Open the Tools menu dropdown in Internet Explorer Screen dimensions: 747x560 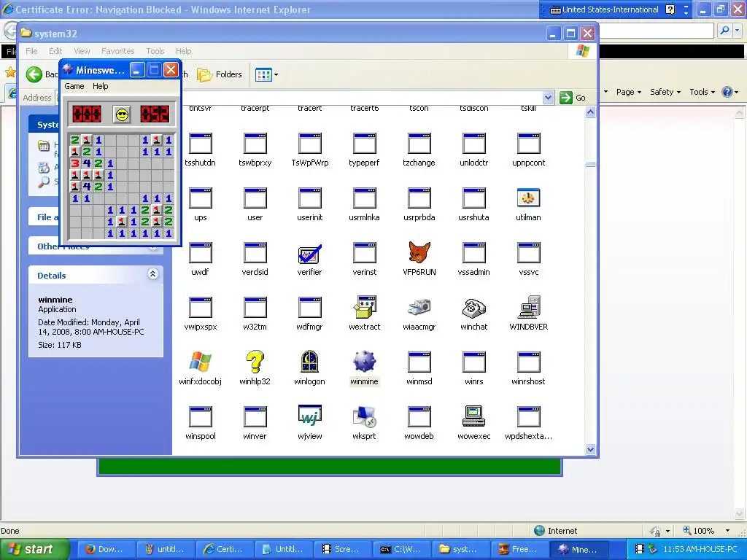tap(703, 92)
